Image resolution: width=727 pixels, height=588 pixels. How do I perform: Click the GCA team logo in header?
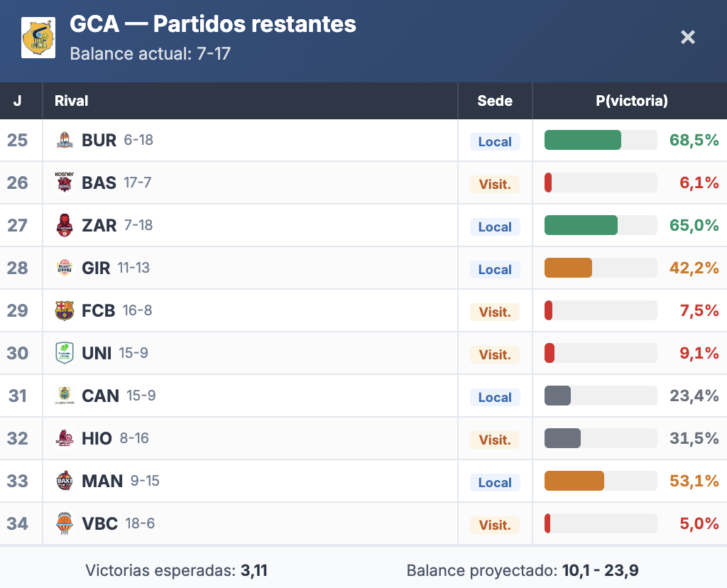pos(38,38)
